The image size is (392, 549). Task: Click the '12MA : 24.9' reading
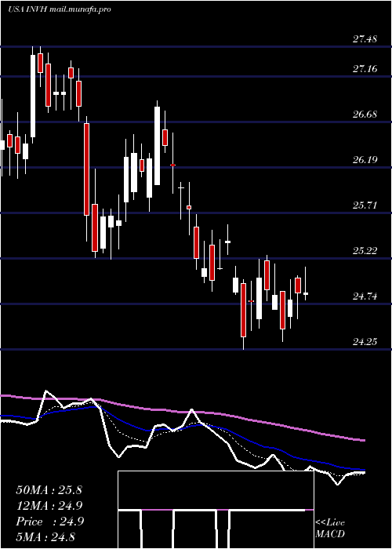(x=49, y=506)
